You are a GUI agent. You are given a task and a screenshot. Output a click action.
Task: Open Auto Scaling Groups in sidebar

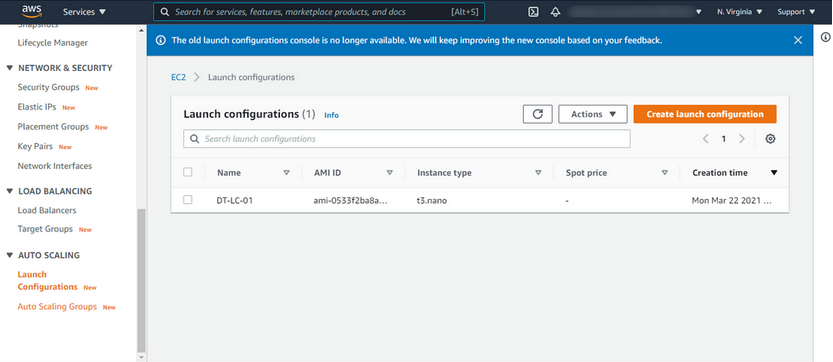pos(57,307)
